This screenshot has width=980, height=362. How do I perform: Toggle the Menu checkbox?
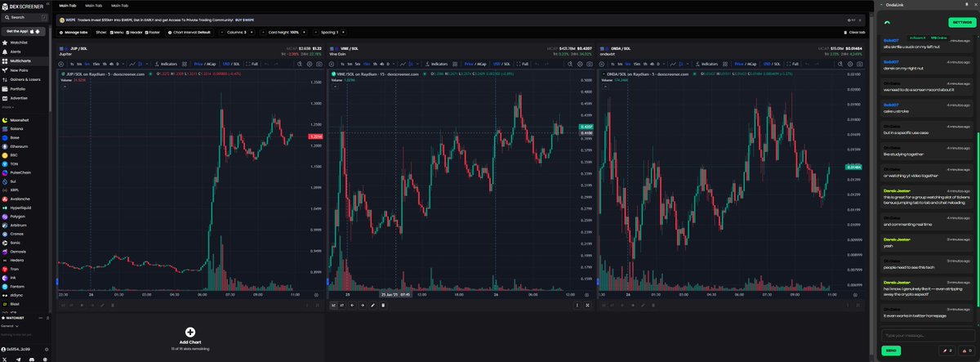118,32
